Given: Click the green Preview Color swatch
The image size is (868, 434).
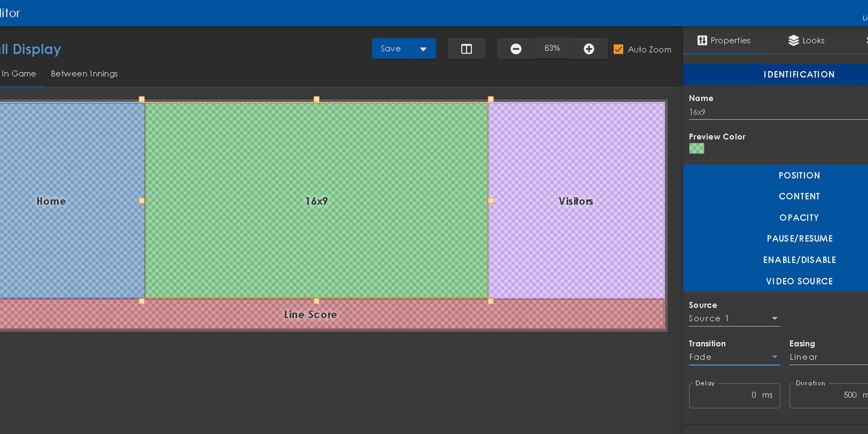Looking at the screenshot, I should [x=696, y=149].
